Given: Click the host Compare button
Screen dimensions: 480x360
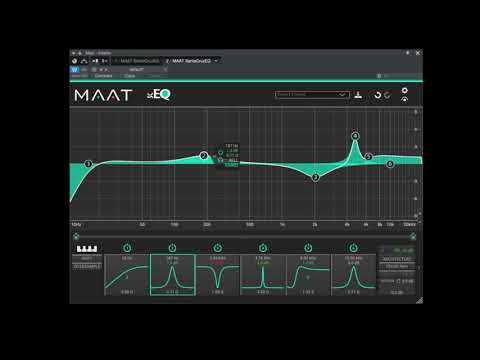Looking at the screenshot, I should point(103,76).
